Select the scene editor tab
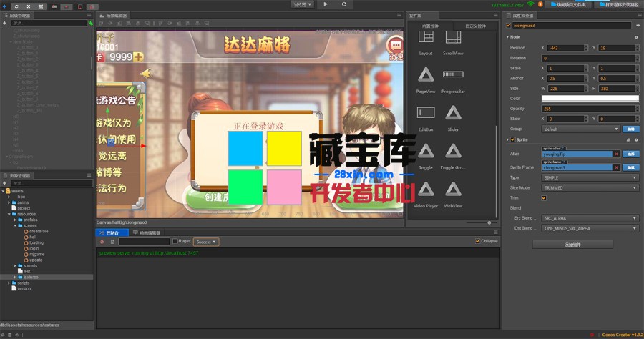This screenshot has height=339, width=644. [x=113, y=15]
